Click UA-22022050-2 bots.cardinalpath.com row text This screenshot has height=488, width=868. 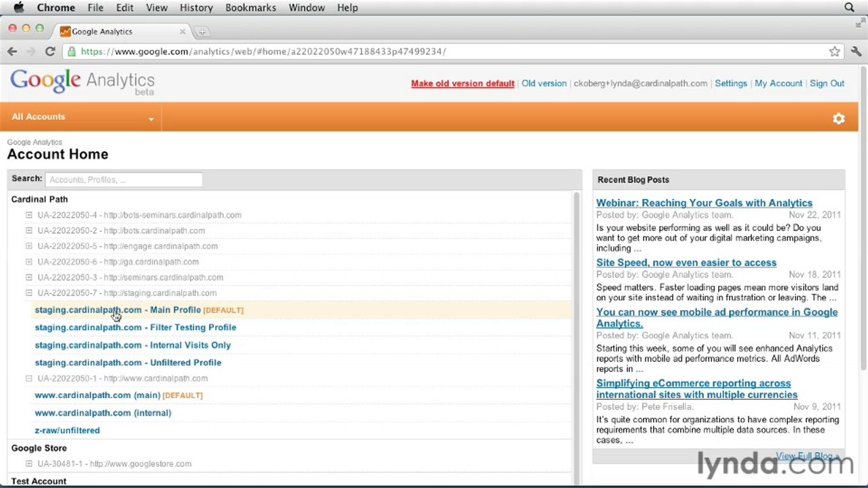point(121,230)
